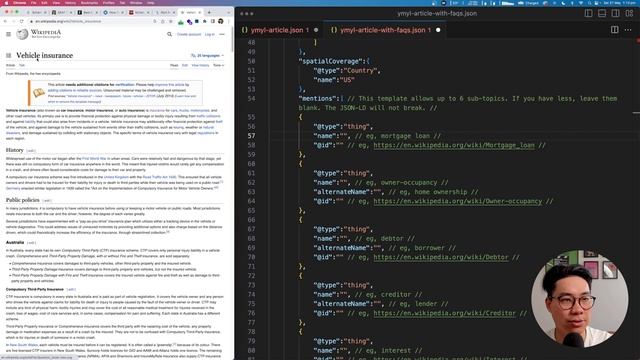Go back in Chrome
640x360 pixels.
[x=5, y=21]
